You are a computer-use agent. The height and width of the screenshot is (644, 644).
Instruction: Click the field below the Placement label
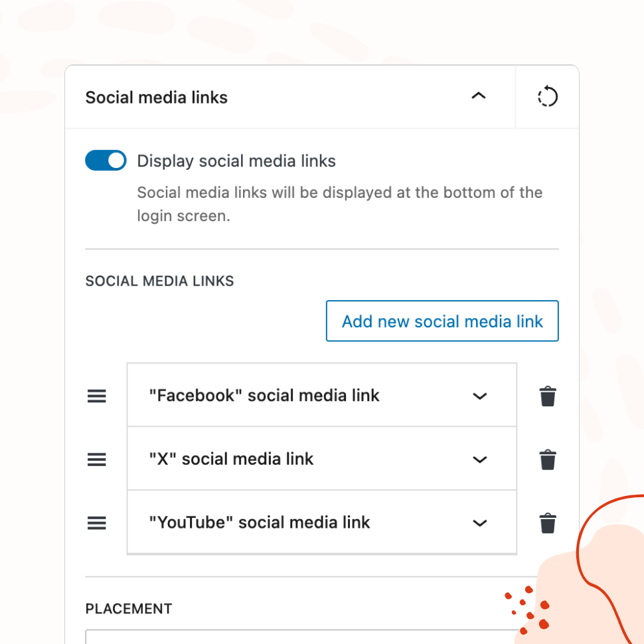tap(299, 637)
